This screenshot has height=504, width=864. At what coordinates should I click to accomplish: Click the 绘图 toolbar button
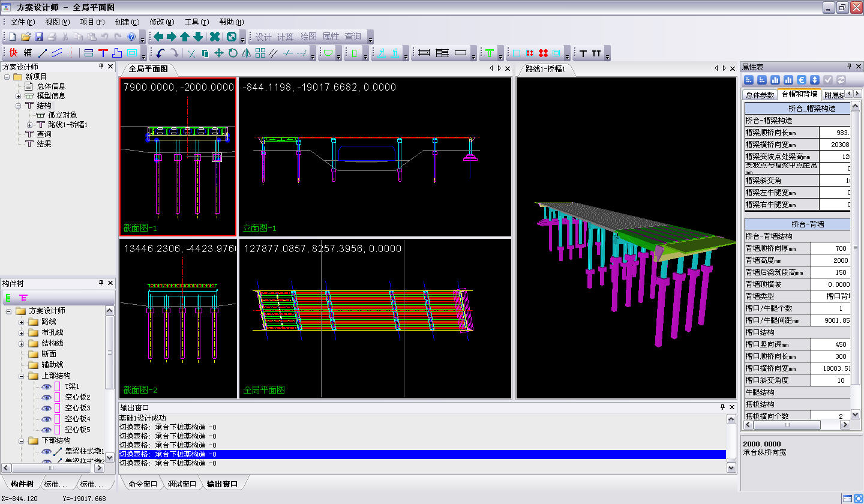tap(308, 37)
